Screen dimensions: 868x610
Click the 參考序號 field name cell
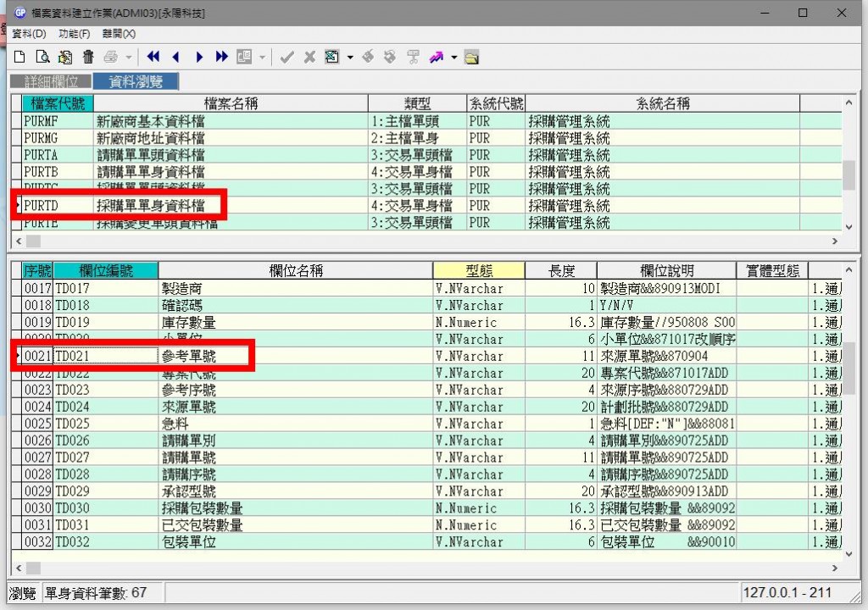point(296,390)
